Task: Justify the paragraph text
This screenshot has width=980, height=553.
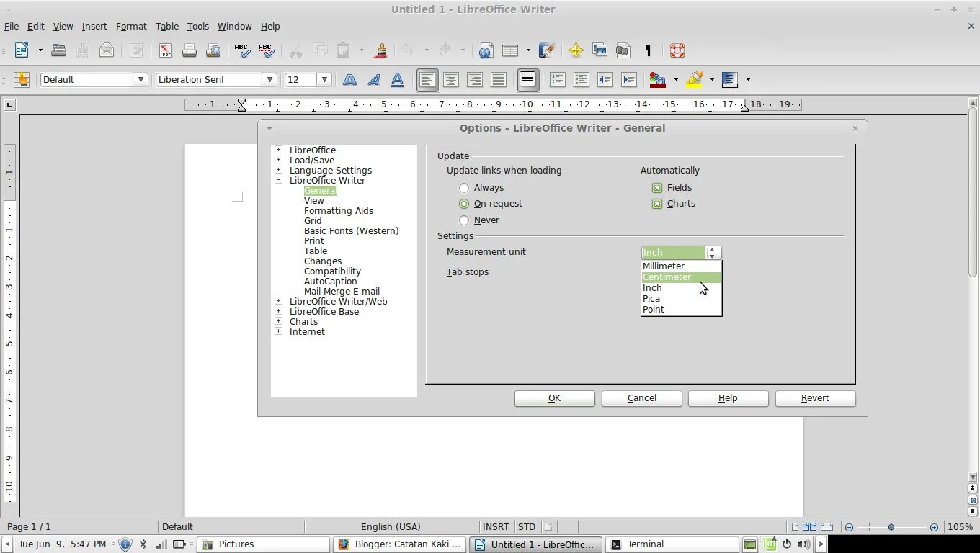Action: (x=499, y=80)
